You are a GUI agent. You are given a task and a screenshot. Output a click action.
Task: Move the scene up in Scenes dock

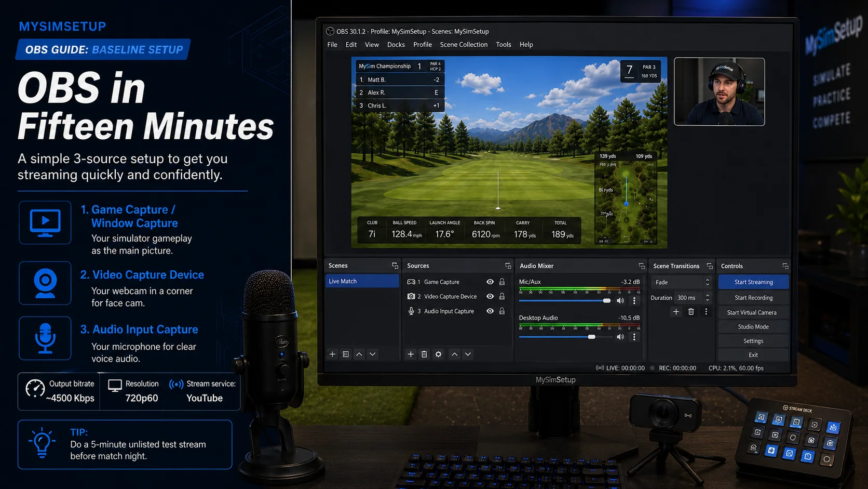pyautogui.click(x=359, y=354)
